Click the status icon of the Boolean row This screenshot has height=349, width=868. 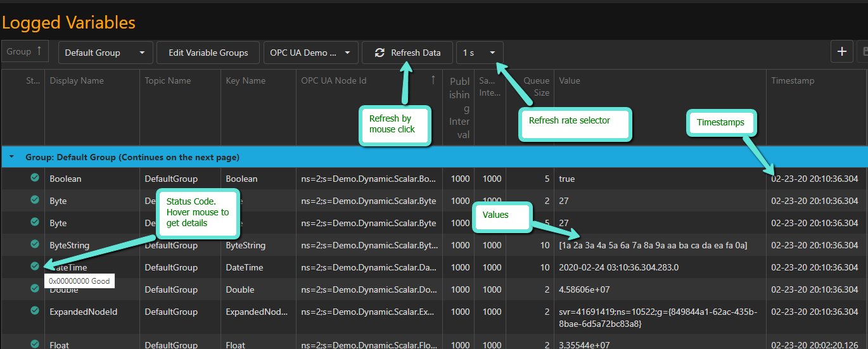[35, 178]
